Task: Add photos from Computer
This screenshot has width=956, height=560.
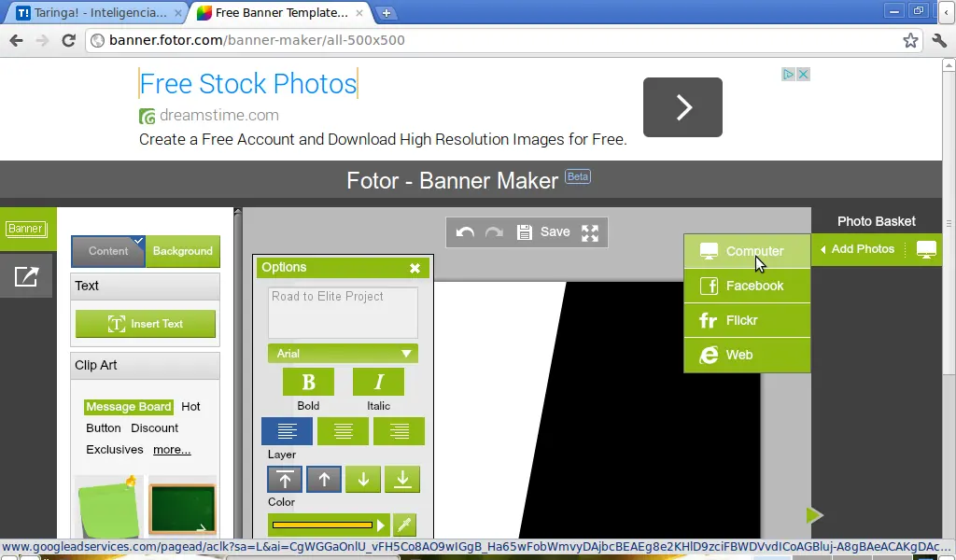Action: pyautogui.click(x=747, y=251)
